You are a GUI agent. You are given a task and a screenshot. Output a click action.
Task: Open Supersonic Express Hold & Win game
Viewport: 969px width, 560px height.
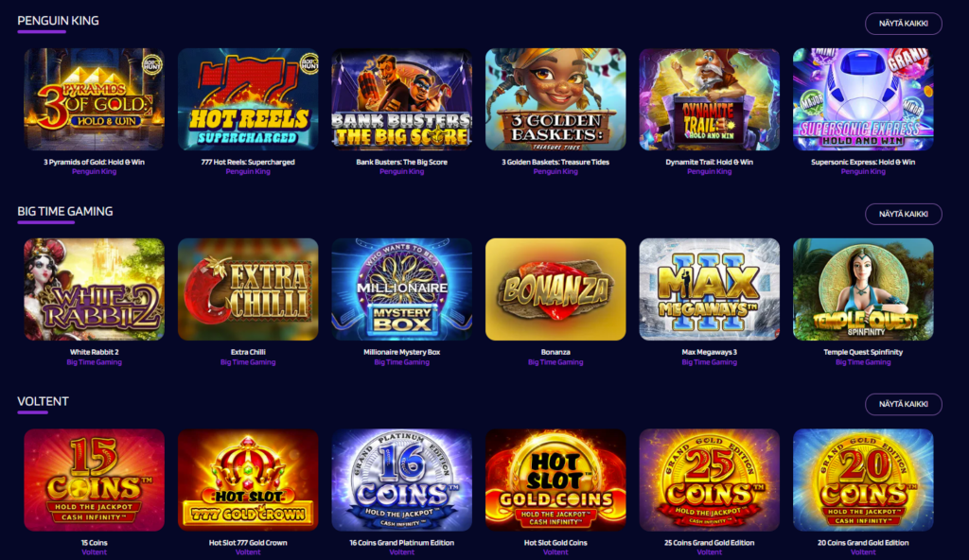pos(863,99)
